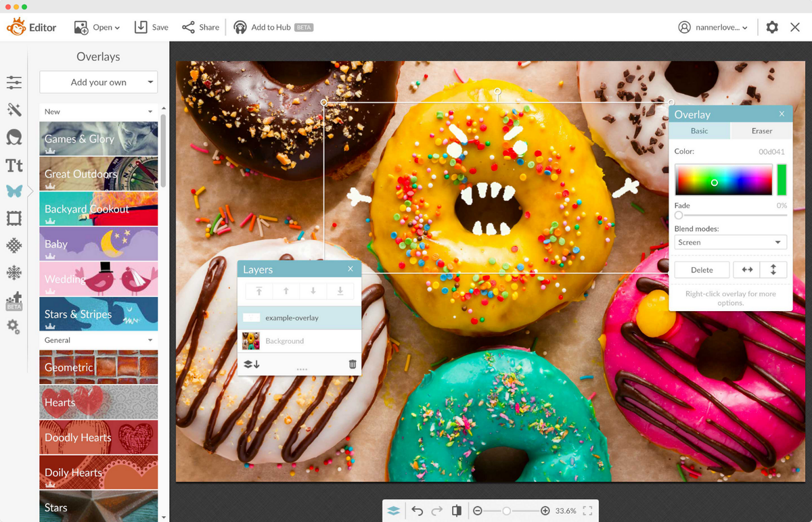Choose the Backyard Cookout overlay group
This screenshot has width=812, height=522.
[x=99, y=209]
